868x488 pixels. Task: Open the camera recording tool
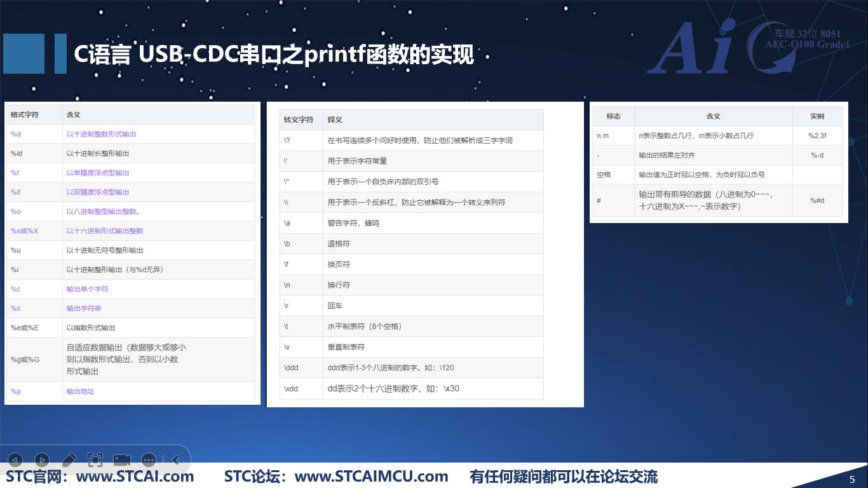point(123,459)
